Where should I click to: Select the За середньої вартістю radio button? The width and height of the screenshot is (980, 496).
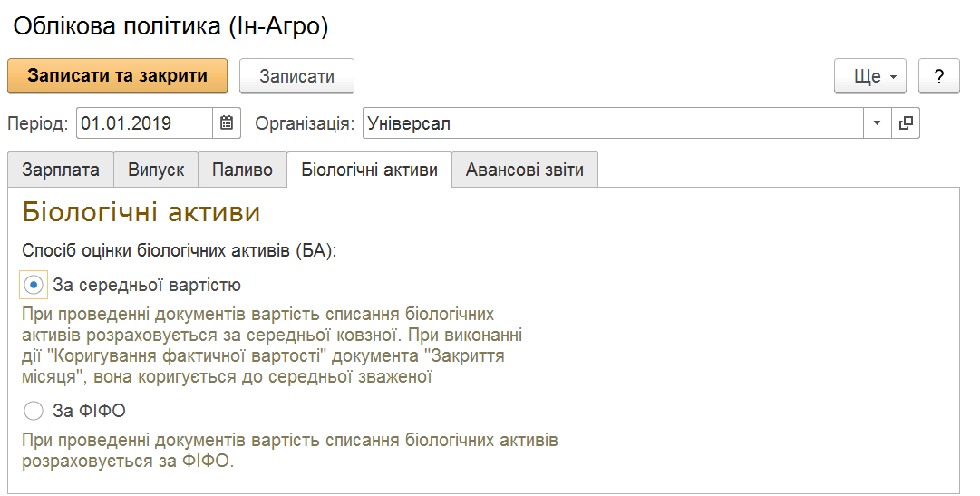[34, 286]
